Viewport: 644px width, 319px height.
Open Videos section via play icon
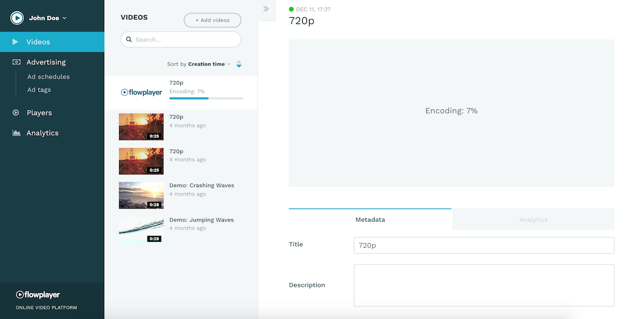16,42
